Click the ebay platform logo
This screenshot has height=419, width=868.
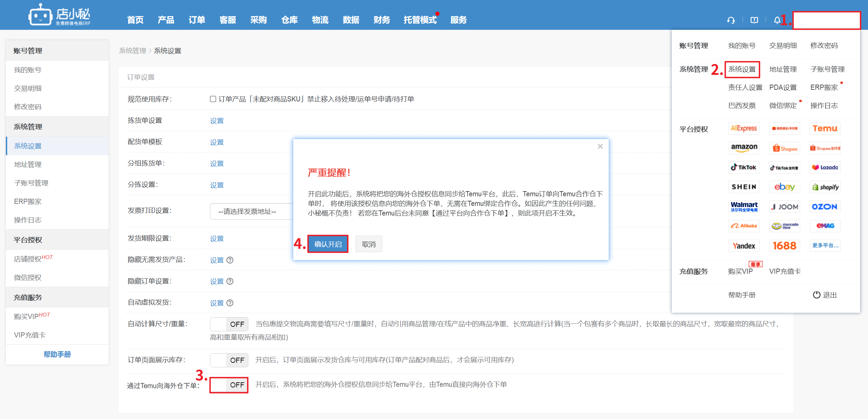coord(784,187)
